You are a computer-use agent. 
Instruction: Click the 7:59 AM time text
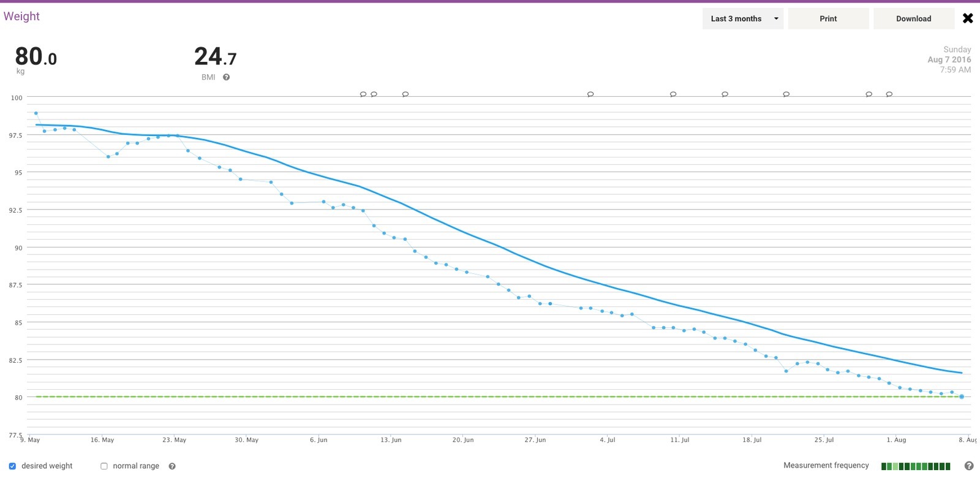(x=956, y=70)
